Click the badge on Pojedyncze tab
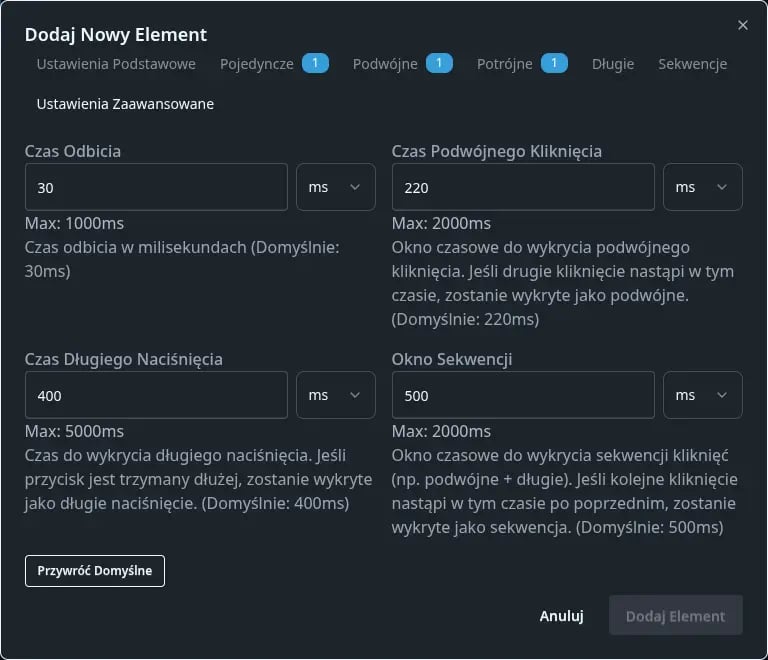Viewport: 768px width, 660px height. coord(315,63)
